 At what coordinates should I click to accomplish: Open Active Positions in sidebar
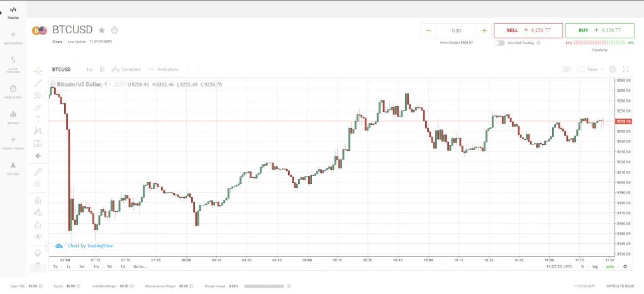[13, 65]
